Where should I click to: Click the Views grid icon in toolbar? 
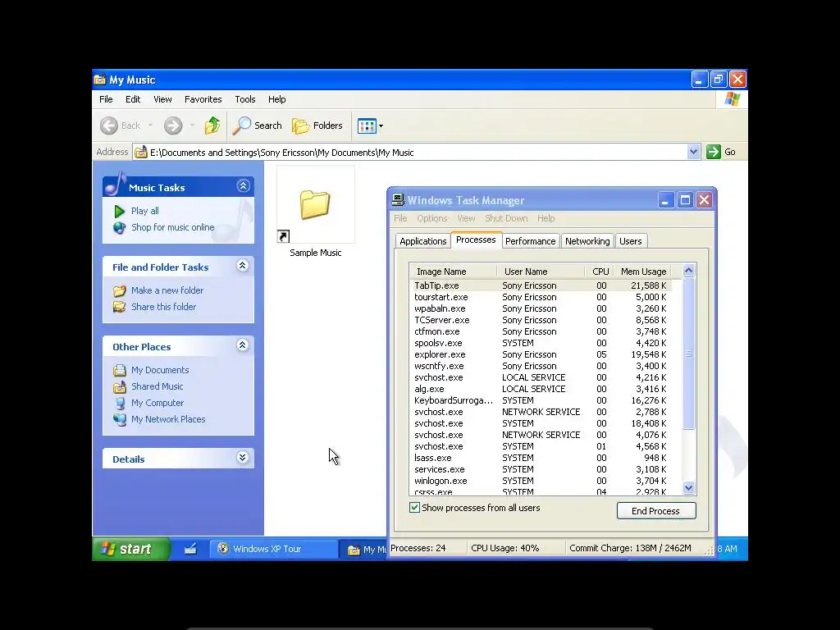click(367, 126)
